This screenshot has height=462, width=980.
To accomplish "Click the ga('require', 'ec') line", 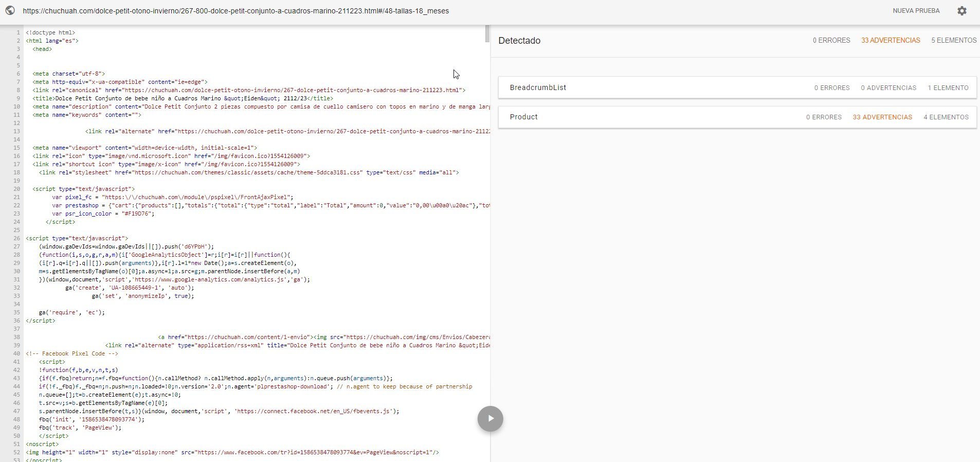I will click(72, 312).
